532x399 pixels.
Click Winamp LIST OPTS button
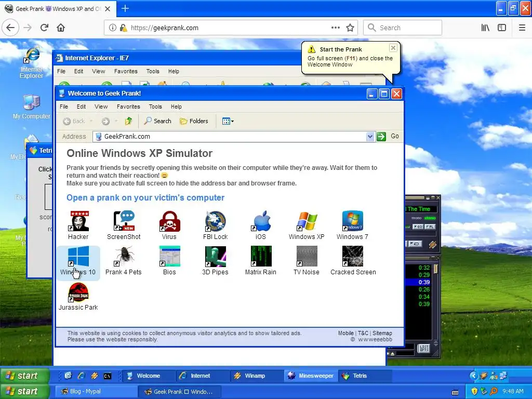424,348
